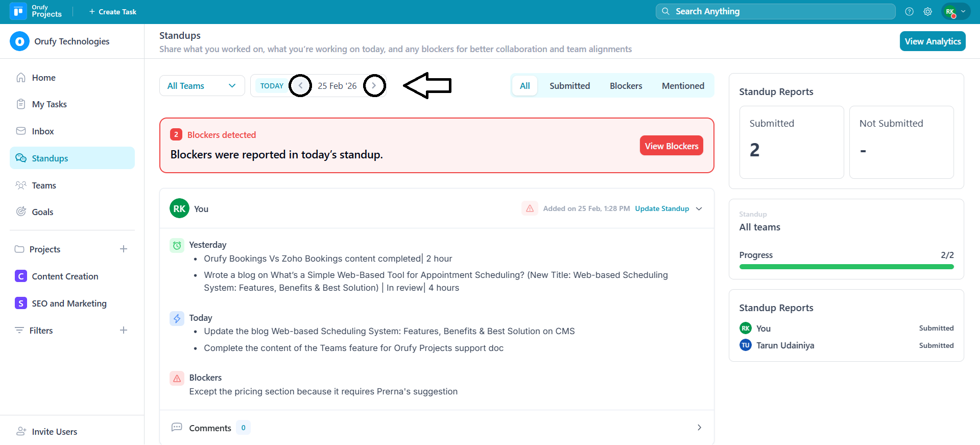Image resolution: width=980 pixels, height=445 pixels.
Task: Open the settings gear icon
Action: click(x=927, y=12)
